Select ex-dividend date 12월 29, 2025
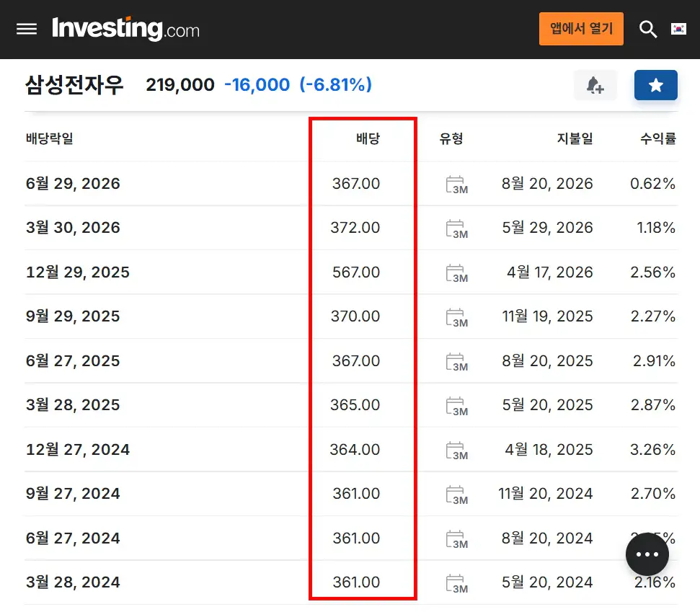 pos(78,272)
